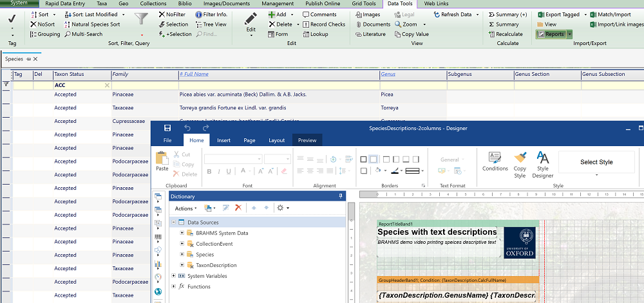Expand the Functions node
The width and height of the screenshot is (644, 303).
tap(173, 286)
